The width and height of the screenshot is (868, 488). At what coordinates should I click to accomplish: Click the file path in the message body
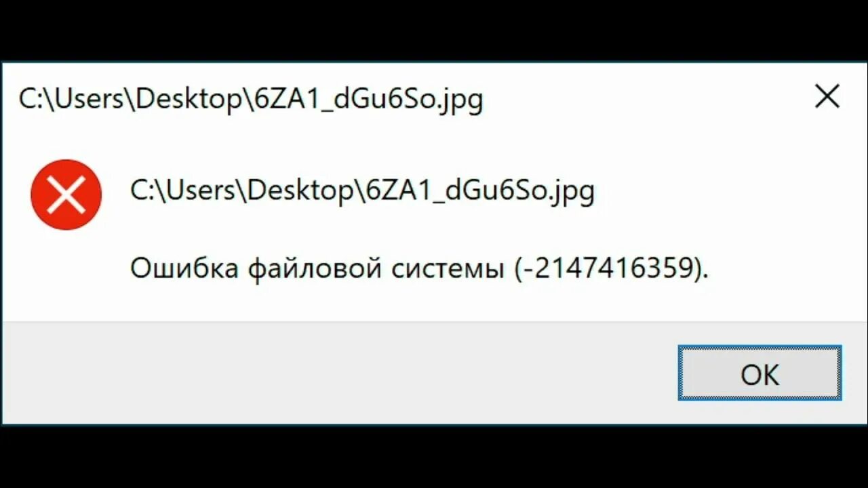coord(362,192)
